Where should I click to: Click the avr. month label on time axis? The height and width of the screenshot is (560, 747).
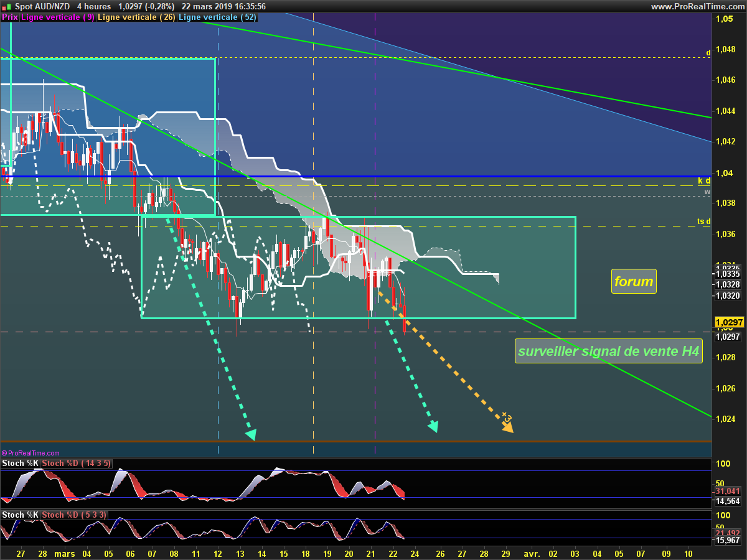coord(531,553)
